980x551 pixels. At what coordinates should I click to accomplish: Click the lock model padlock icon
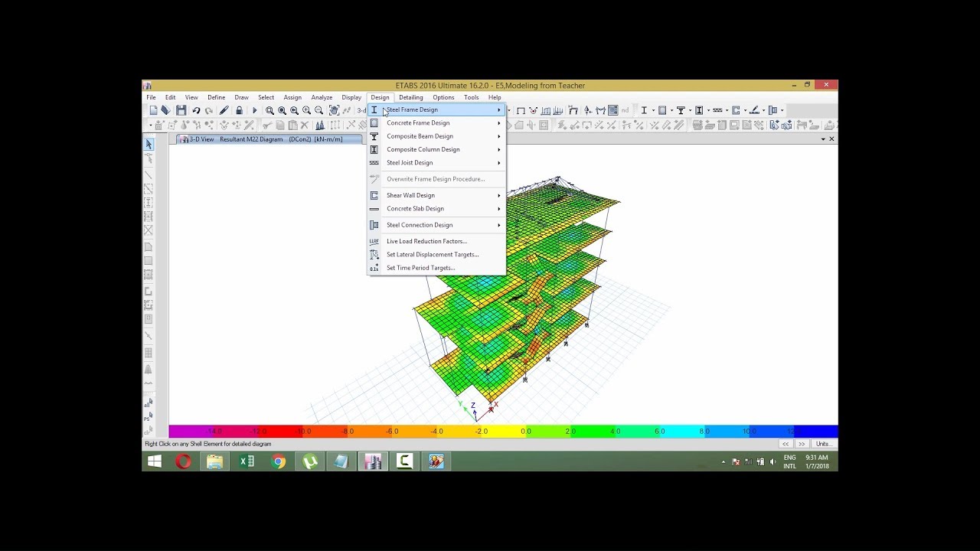coord(239,110)
